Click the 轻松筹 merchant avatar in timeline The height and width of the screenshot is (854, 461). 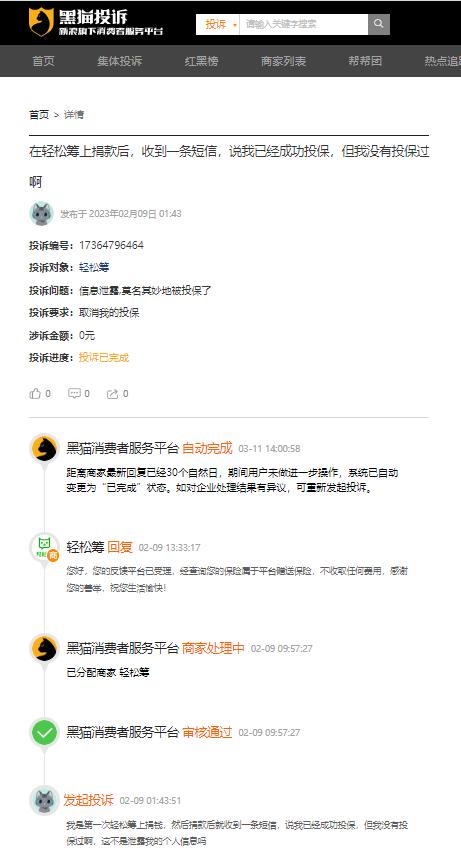click(44, 547)
